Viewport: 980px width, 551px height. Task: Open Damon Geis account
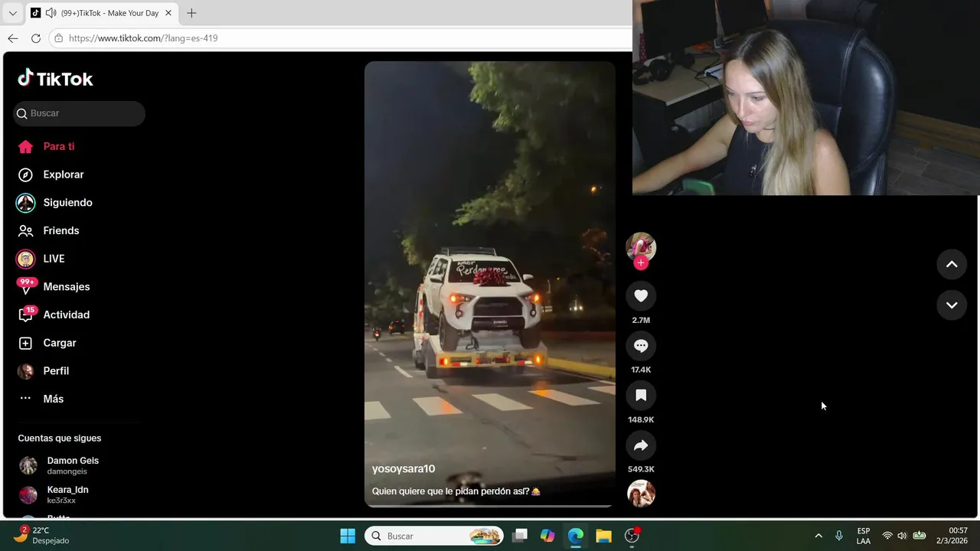tap(73, 465)
